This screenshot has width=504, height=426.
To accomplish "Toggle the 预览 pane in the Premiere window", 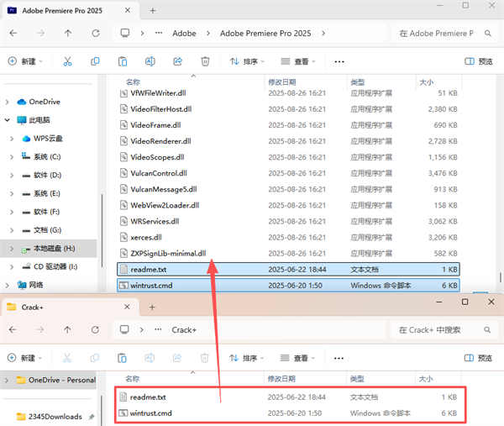I will [478, 61].
